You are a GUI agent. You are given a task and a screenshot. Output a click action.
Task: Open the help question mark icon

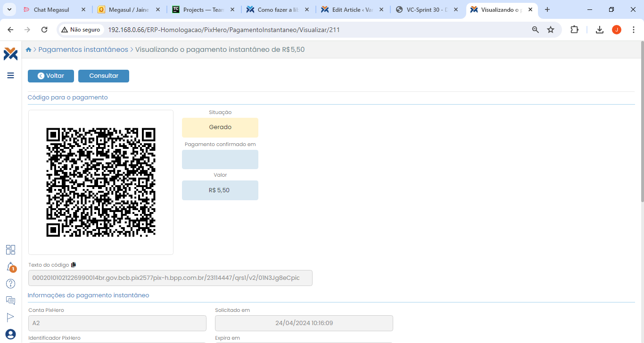[10, 284]
